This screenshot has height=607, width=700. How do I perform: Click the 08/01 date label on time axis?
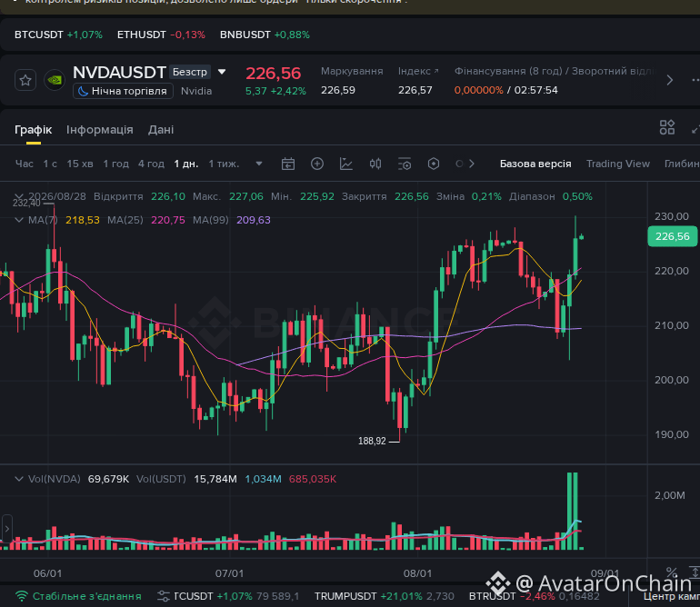coord(418,573)
